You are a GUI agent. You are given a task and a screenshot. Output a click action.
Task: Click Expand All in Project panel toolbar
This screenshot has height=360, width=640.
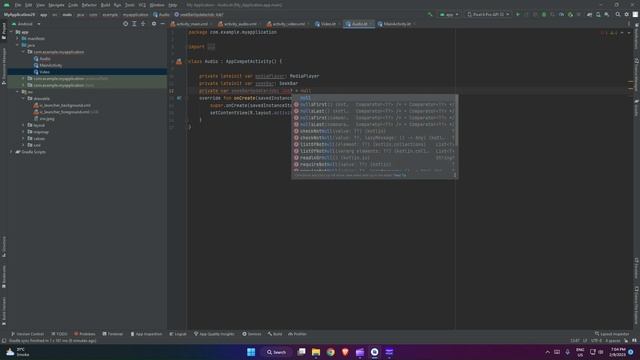click(x=134, y=24)
